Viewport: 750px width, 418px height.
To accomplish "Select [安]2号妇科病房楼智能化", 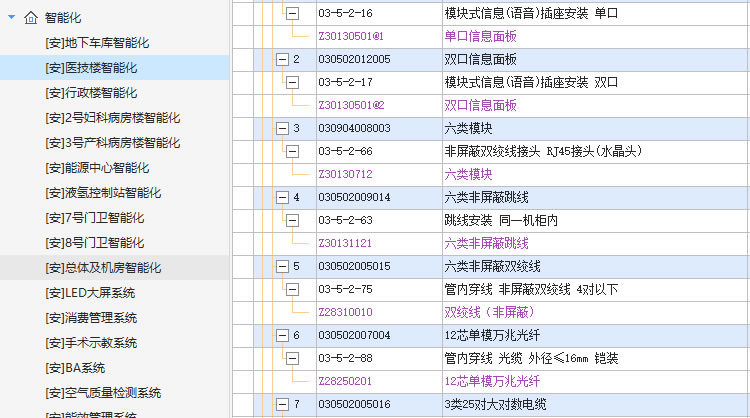I will tap(113, 118).
